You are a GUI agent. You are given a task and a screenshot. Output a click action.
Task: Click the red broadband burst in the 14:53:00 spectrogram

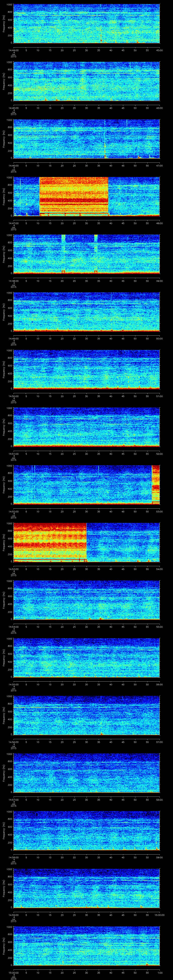[x=50, y=543]
